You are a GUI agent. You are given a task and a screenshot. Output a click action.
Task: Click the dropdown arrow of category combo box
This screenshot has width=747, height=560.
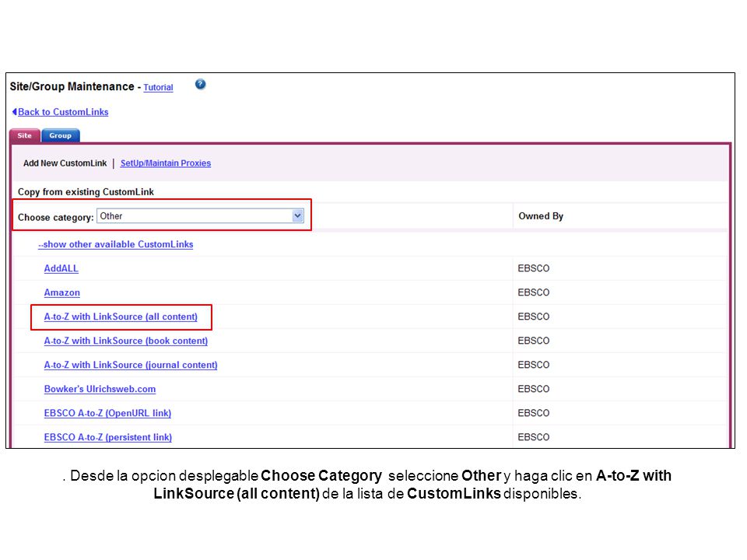point(297,216)
